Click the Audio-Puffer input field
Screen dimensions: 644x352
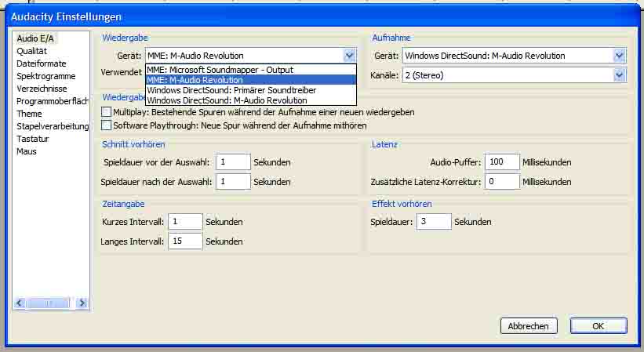pos(501,162)
